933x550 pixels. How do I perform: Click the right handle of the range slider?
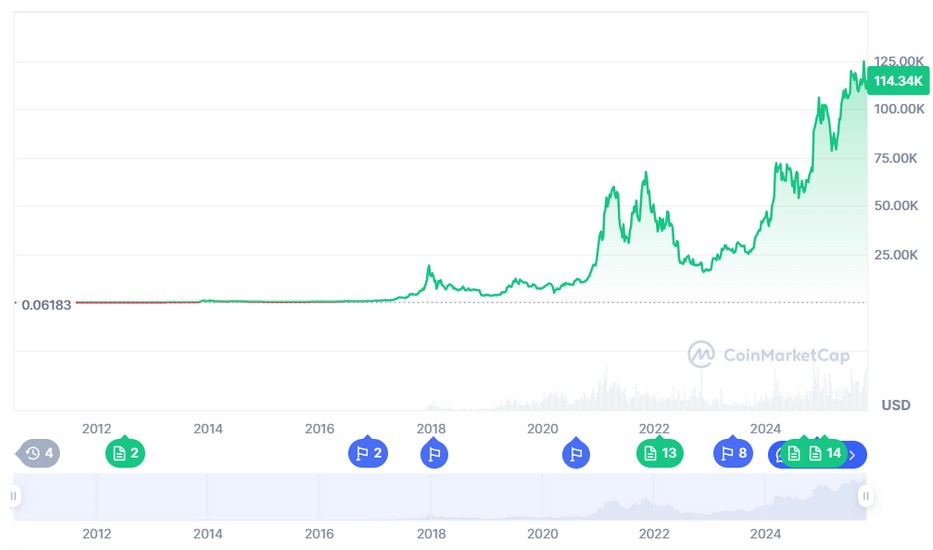(866, 496)
